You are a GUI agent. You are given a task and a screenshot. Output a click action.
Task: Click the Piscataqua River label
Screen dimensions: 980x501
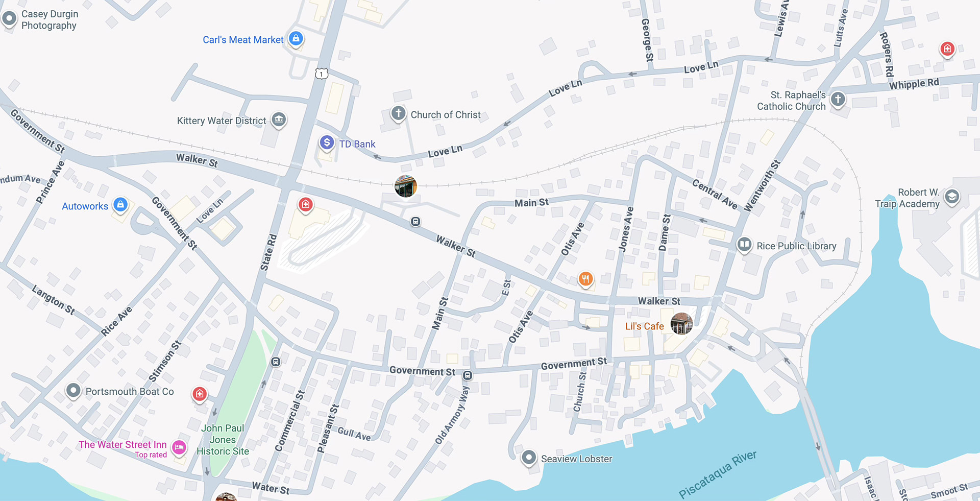(717, 474)
